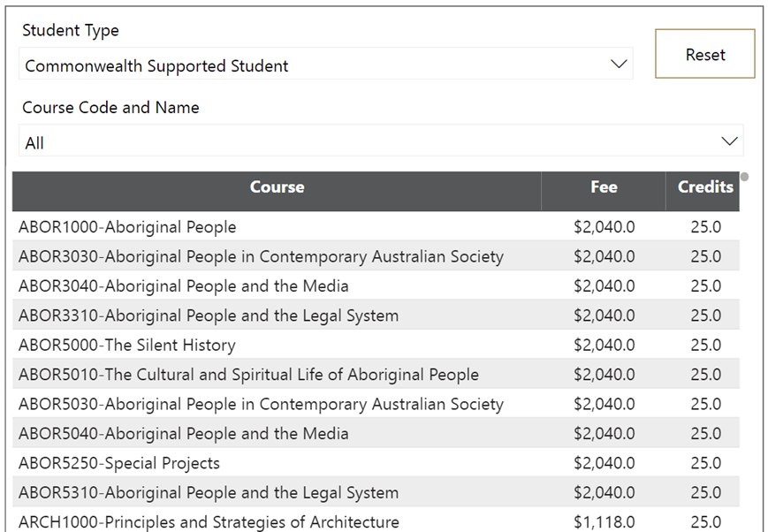Screen dimensions: 768x532
Task: Select the ABOR1000-Aboriginal People row
Action: [376, 227]
